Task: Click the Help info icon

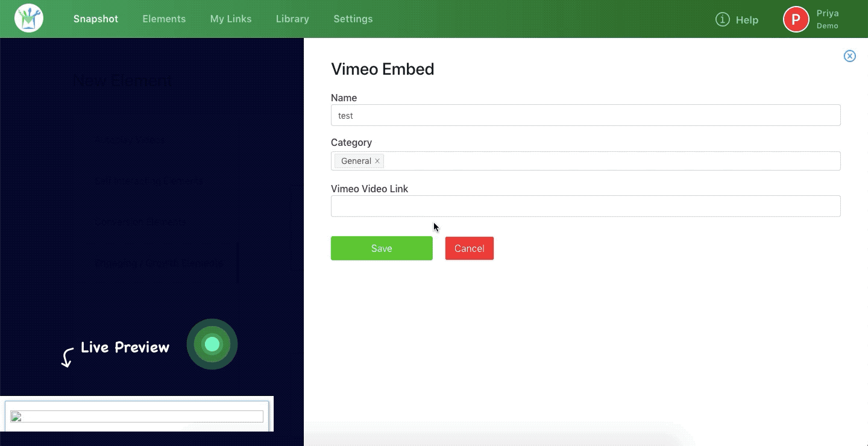Action: [x=722, y=19]
